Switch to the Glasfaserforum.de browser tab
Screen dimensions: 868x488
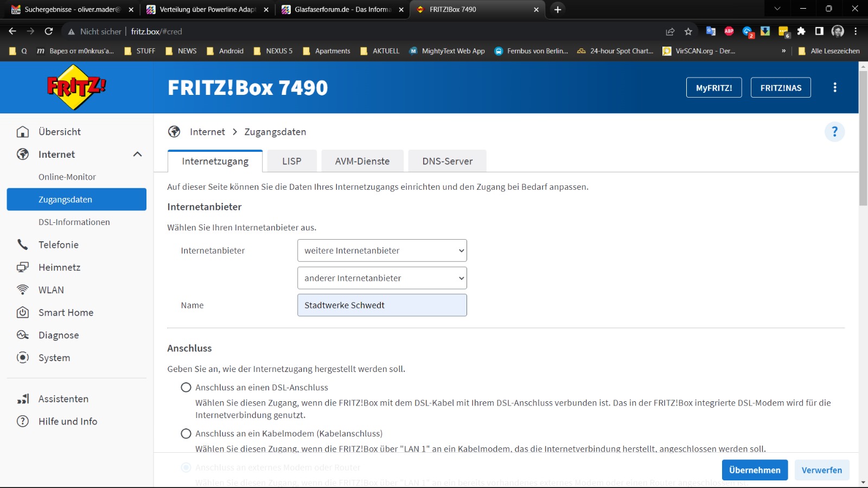point(342,9)
